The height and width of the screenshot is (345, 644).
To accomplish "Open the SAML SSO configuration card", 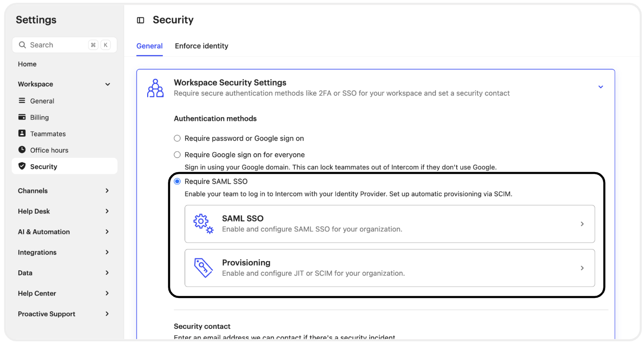I will coord(390,224).
